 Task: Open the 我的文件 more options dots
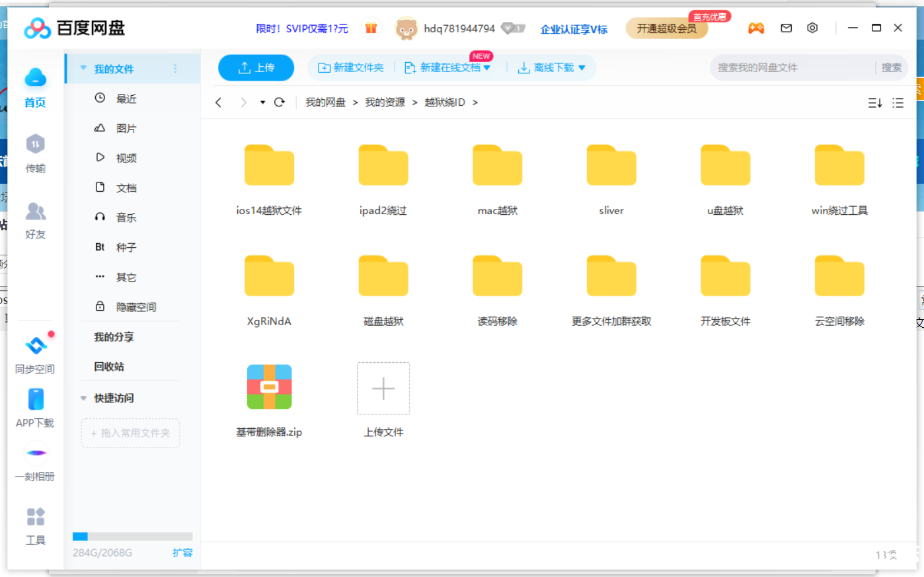coord(175,69)
